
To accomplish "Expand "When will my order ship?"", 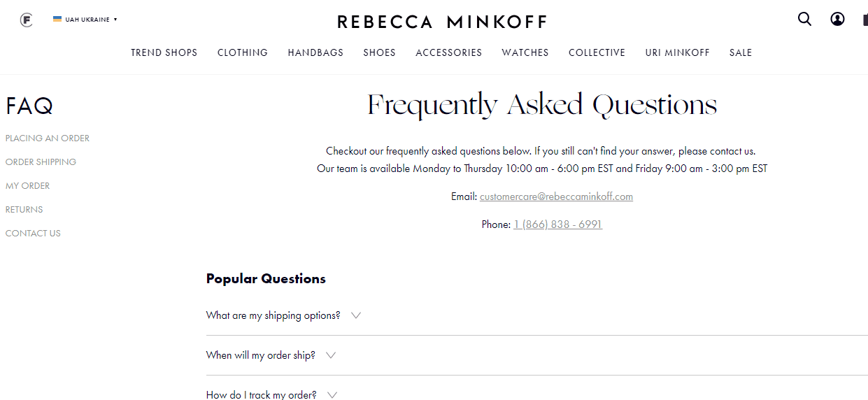I will [271, 355].
